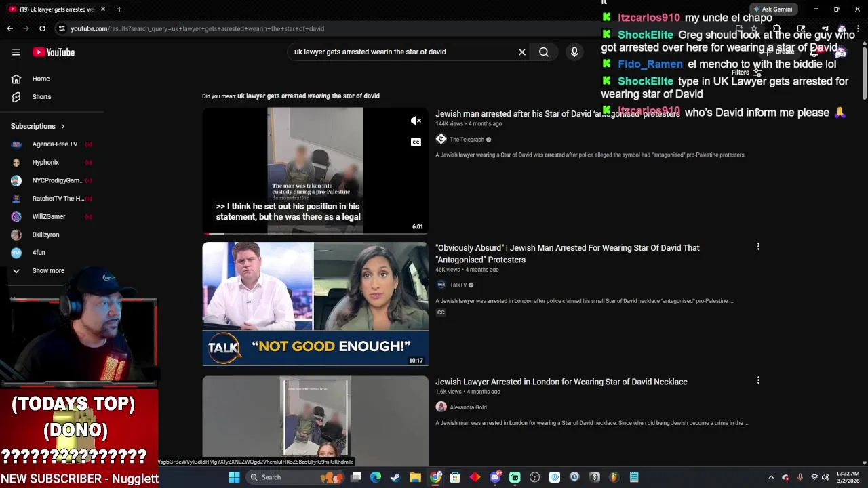Click the CC badge under TalkTV video
This screenshot has height=488, width=868.
441,312
